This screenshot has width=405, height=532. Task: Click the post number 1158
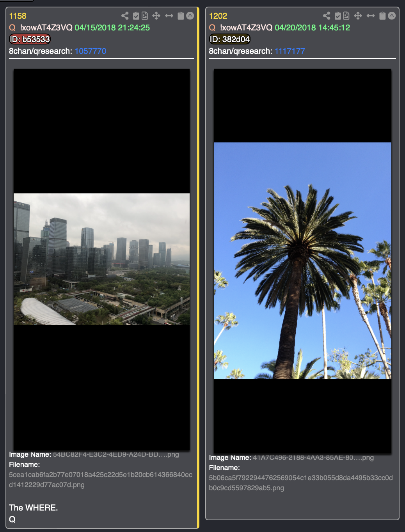pos(18,16)
